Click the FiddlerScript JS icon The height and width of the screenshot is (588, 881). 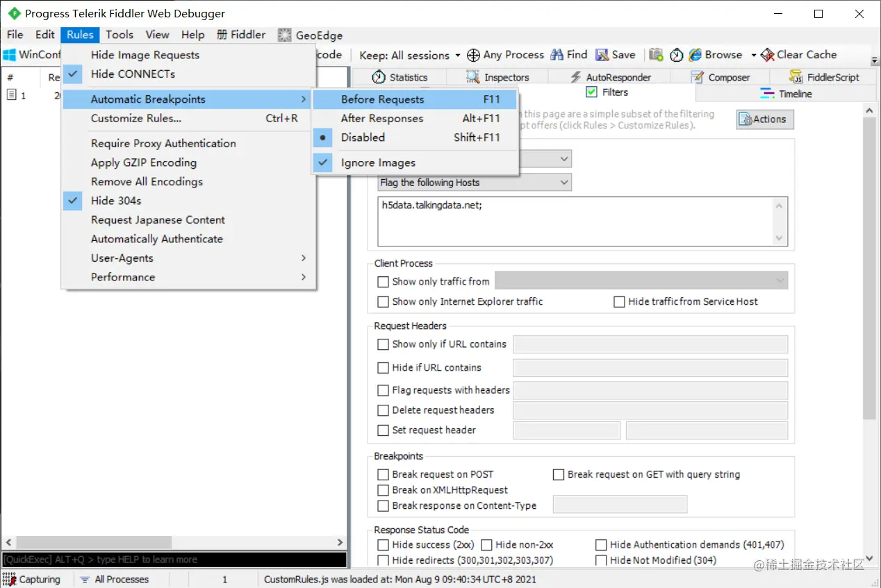point(796,77)
